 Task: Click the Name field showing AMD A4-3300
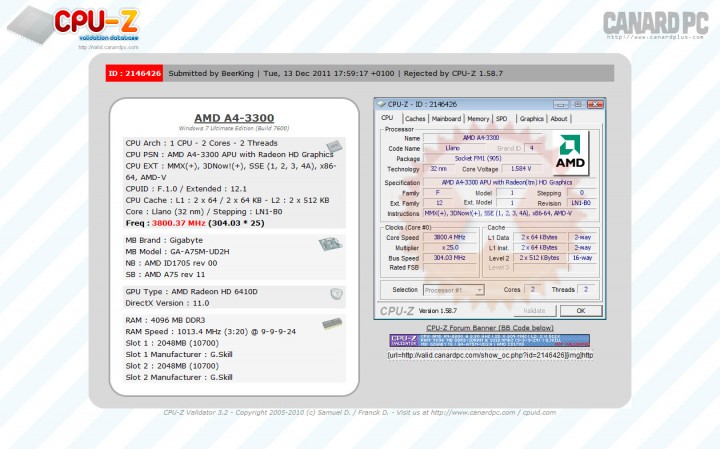[x=482, y=138]
